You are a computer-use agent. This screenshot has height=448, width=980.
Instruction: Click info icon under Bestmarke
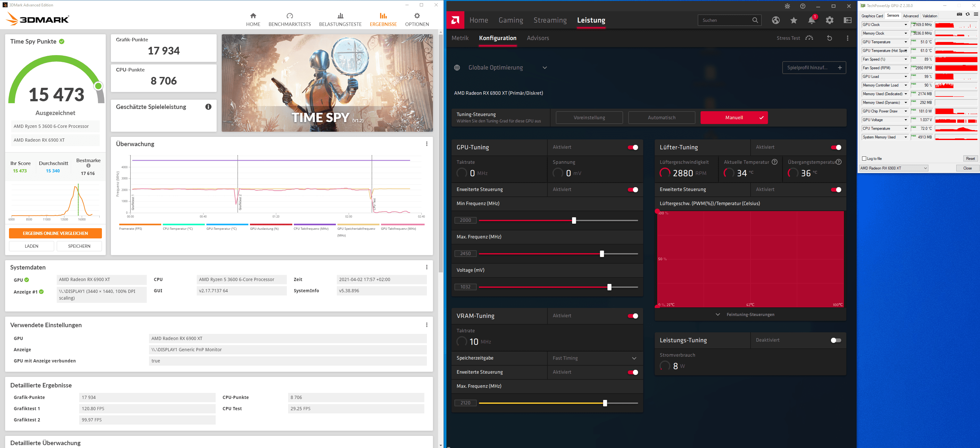(88, 166)
